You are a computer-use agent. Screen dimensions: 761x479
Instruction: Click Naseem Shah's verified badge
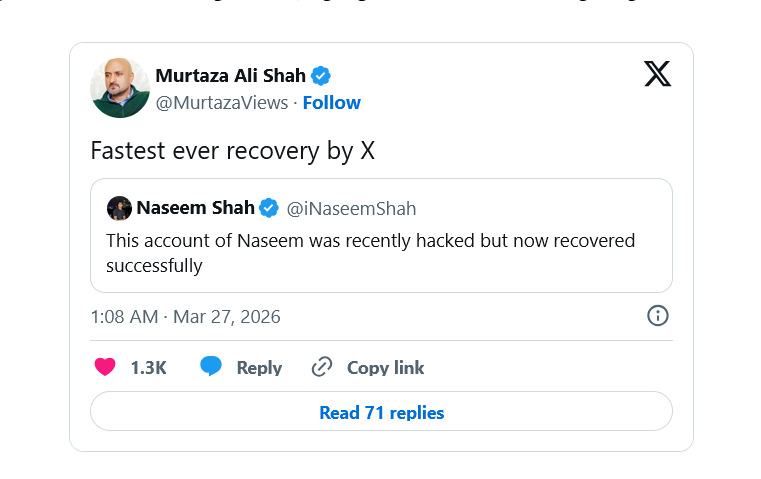[269, 208]
